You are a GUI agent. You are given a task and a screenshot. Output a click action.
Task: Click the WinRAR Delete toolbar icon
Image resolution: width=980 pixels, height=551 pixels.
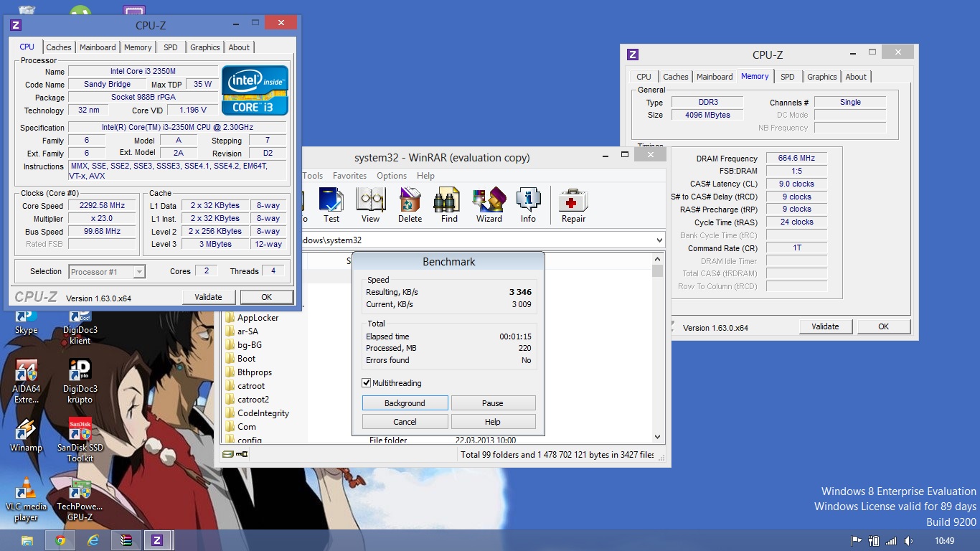(x=410, y=205)
